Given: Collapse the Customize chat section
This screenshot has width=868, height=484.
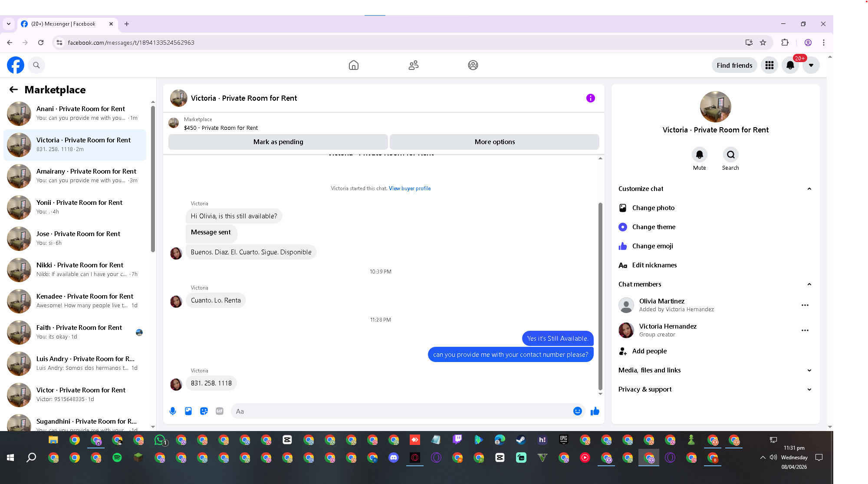Looking at the screenshot, I should [x=809, y=189].
